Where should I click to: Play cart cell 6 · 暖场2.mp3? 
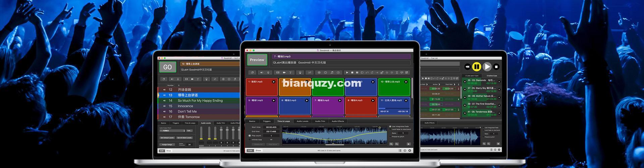307,100
